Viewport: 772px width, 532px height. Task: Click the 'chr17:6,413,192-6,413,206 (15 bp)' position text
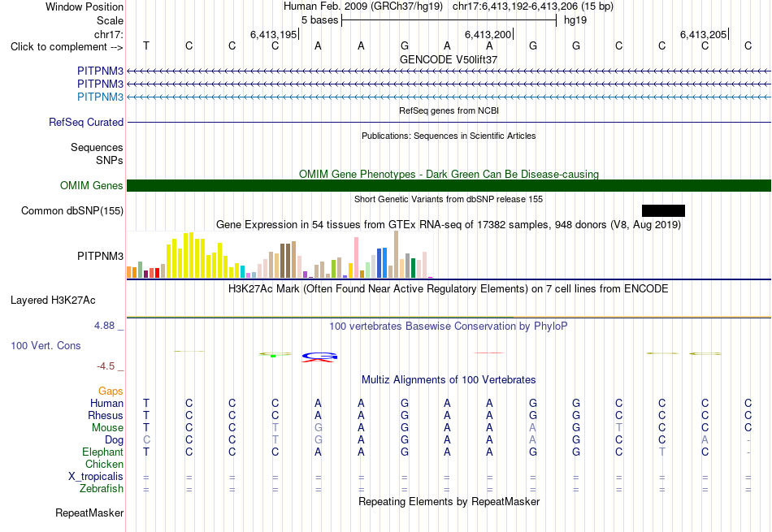click(533, 6)
